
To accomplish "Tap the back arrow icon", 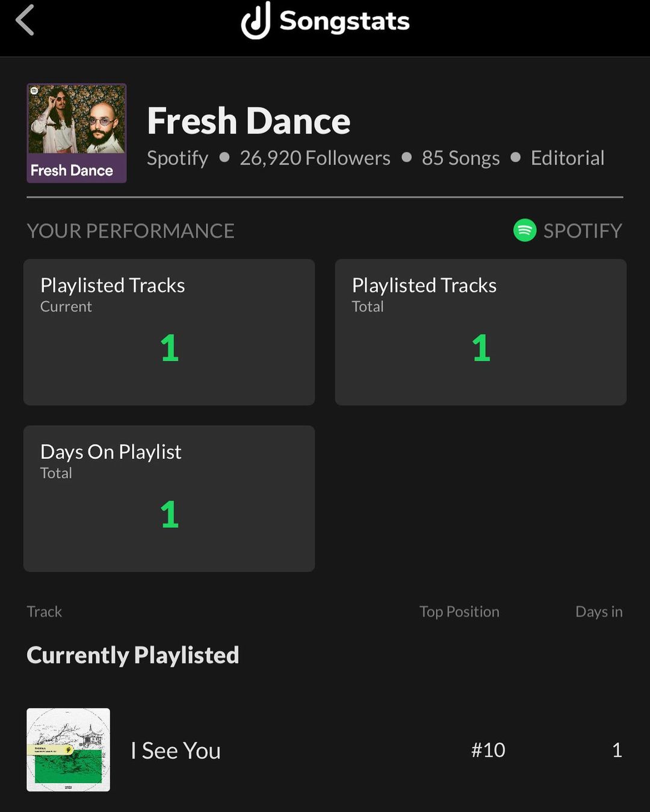I will coord(25,20).
